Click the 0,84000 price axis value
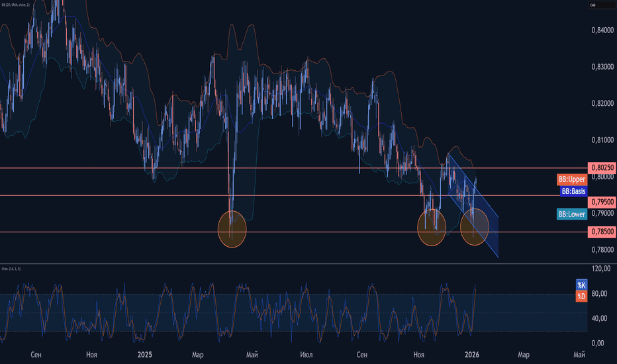Screen dimensions: 617x364 pyautogui.click(x=602, y=30)
